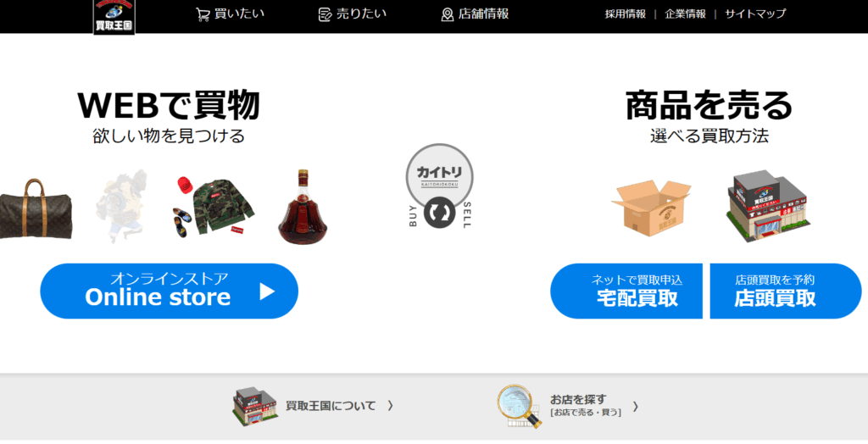Open the 採用情報 link
This screenshot has height=444, width=868.
[x=625, y=14]
